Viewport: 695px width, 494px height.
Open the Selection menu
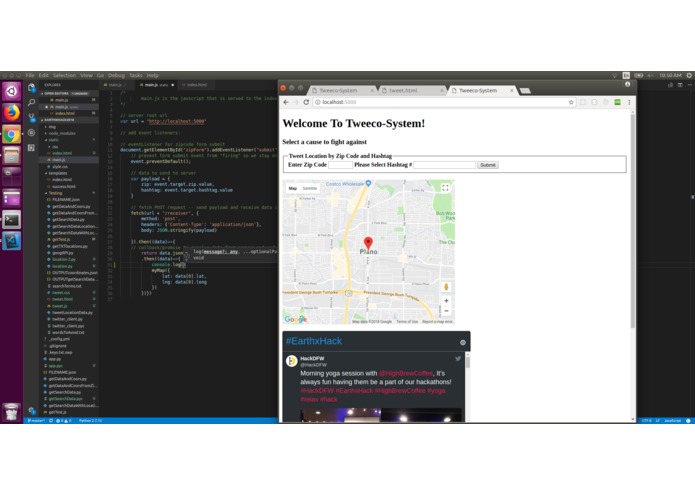65,75
